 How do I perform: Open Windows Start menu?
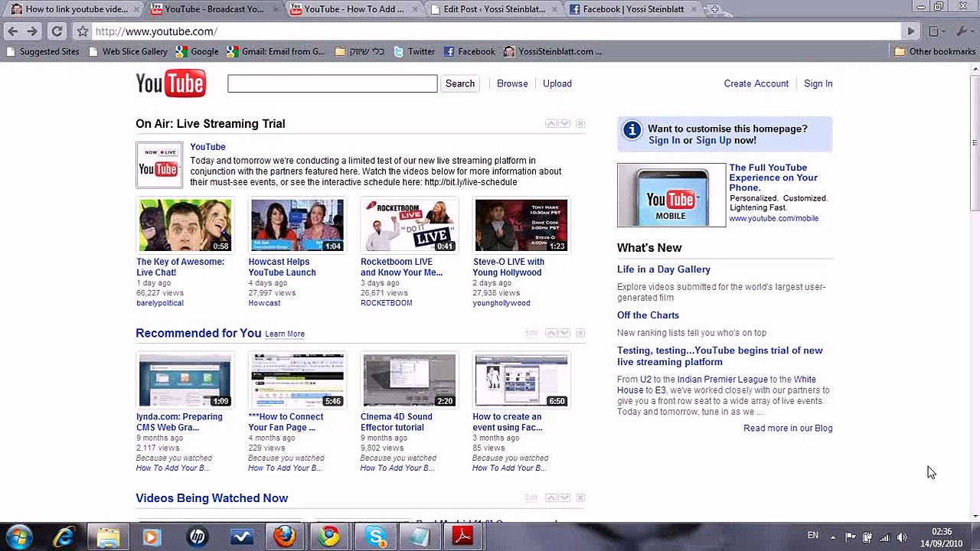tap(19, 536)
